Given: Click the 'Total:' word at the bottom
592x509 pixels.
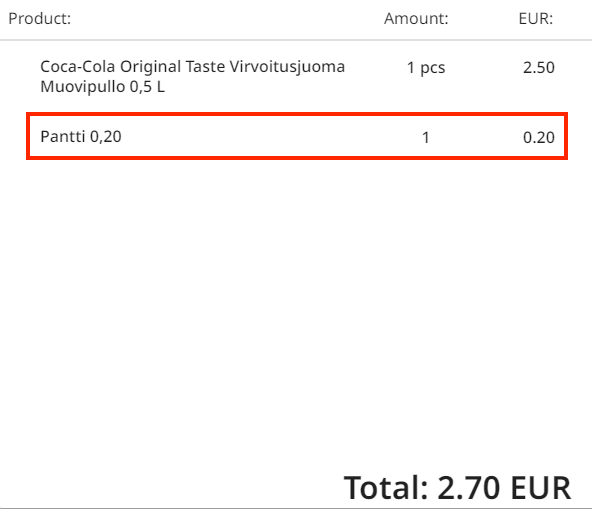Looking at the screenshot, I should coord(386,488).
